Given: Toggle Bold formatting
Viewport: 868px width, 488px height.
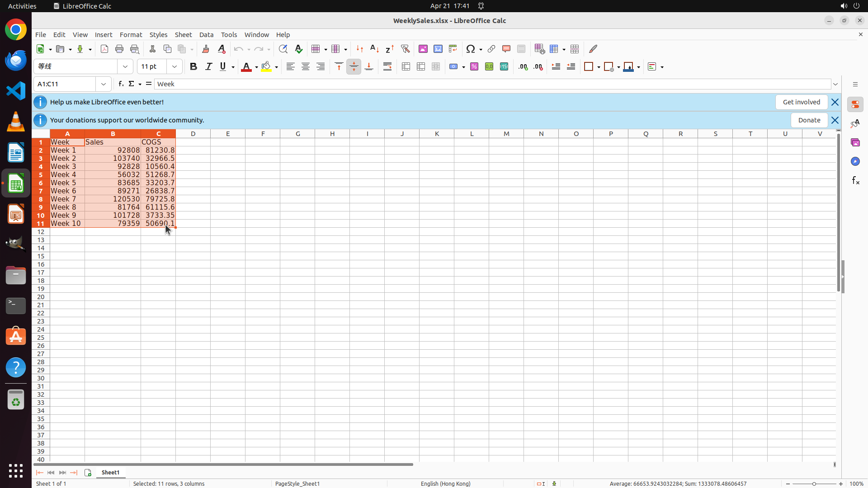Looking at the screenshot, I should click(x=193, y=67).
